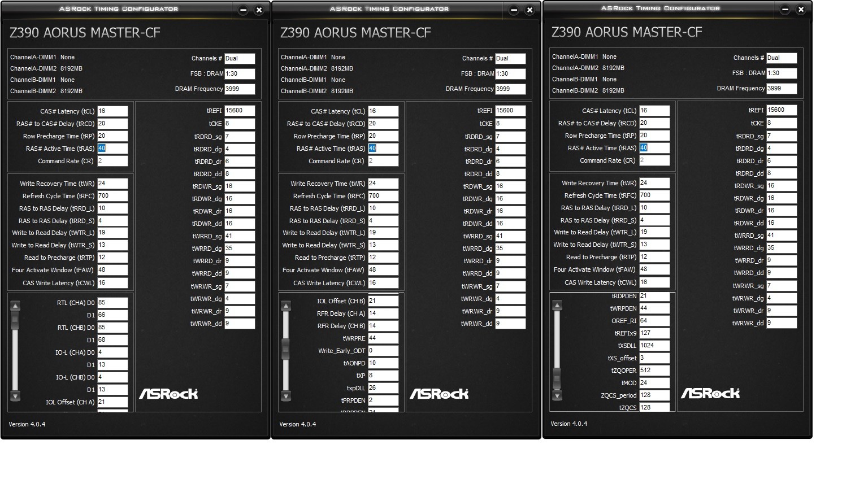The image size is (868, 488).
Task: Click scroll-up arrow in middle window timing list
Action: coord(286,306)
